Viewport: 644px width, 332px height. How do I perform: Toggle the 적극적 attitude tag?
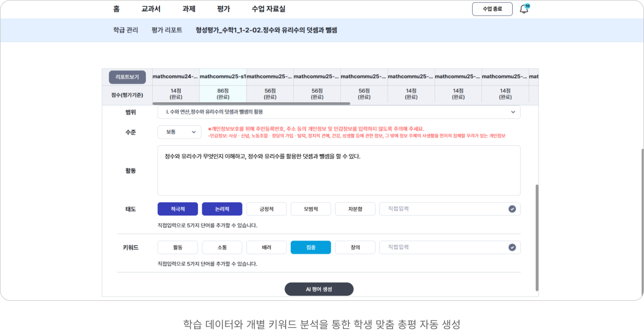tap(178, 209)
